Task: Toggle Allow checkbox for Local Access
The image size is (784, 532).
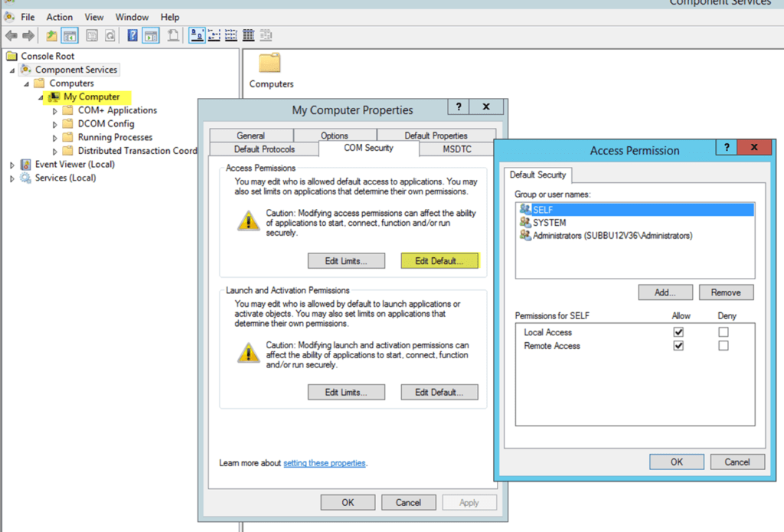Action: [x=678, y=332]
